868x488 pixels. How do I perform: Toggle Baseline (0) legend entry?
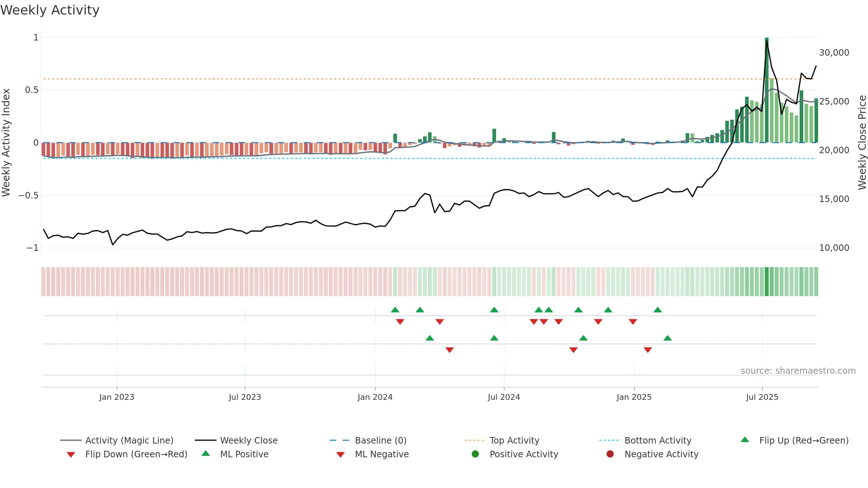tap(368, 440)
